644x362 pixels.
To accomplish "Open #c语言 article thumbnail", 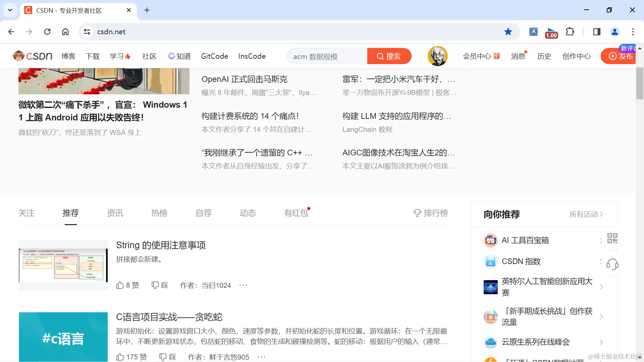I will point(63,337).
